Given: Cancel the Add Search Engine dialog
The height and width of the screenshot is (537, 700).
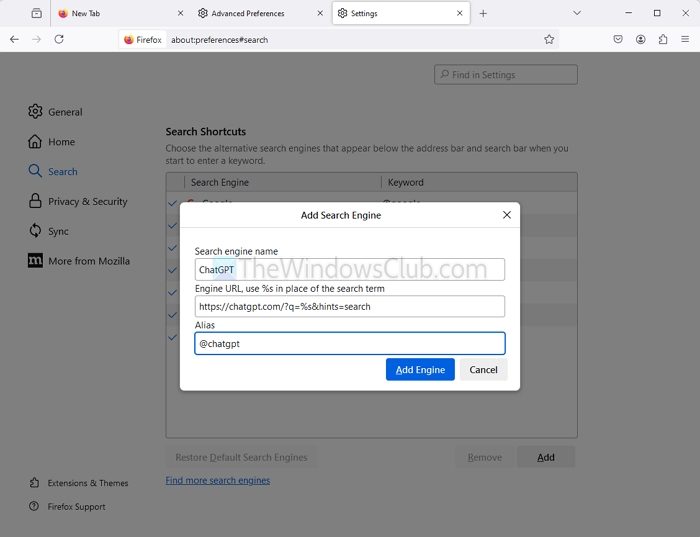Looking at the screenshot, I should [483, 370].
